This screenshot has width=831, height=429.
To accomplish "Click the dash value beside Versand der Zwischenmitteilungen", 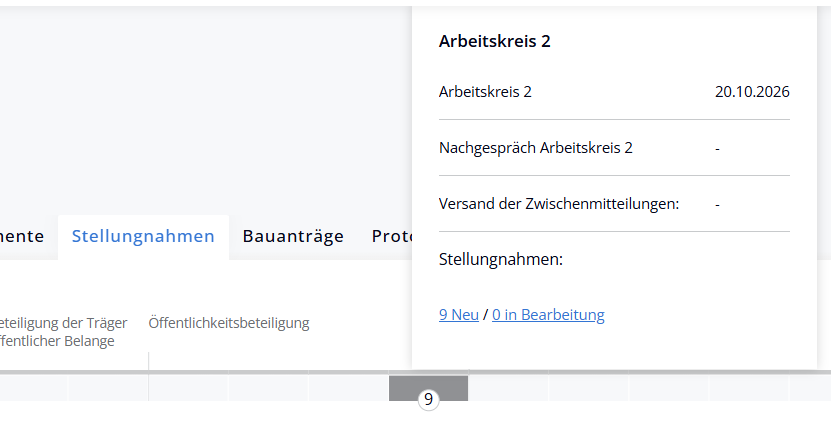I will 718,204.
